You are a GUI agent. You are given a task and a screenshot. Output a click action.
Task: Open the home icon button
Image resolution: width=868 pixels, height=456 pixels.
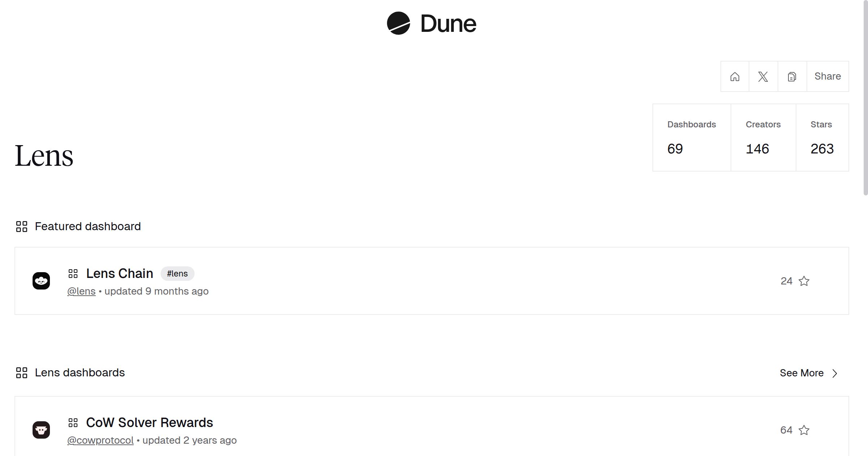(735, 77)
